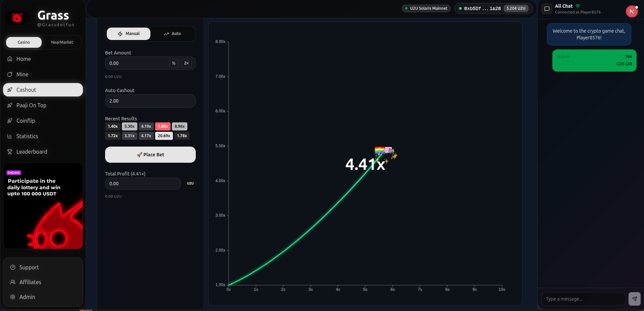Switch to Auto betting mode
The image size is (644, 311).
pos(172,34)
